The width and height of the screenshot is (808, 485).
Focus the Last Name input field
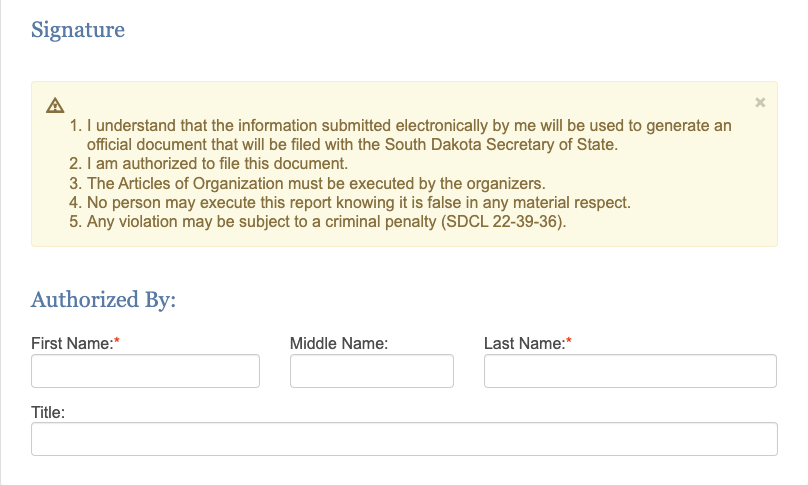(630, 371)
